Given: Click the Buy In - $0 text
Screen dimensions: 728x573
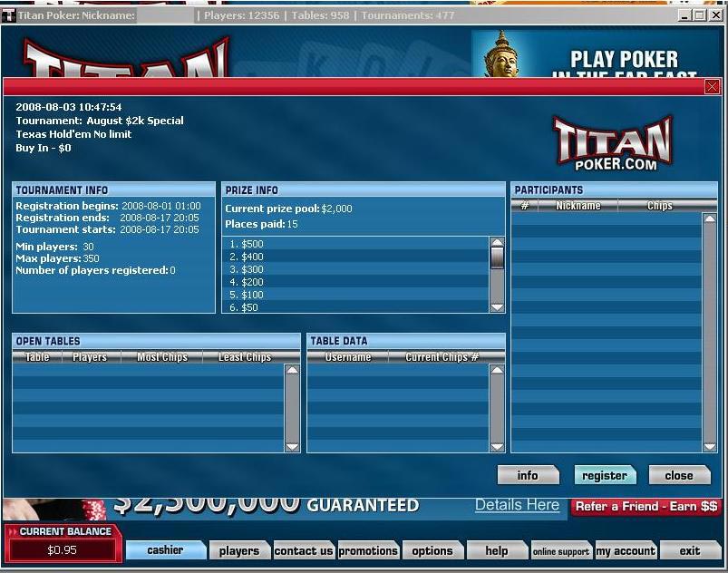Looking at the screenshot, I should click(44, 148).
